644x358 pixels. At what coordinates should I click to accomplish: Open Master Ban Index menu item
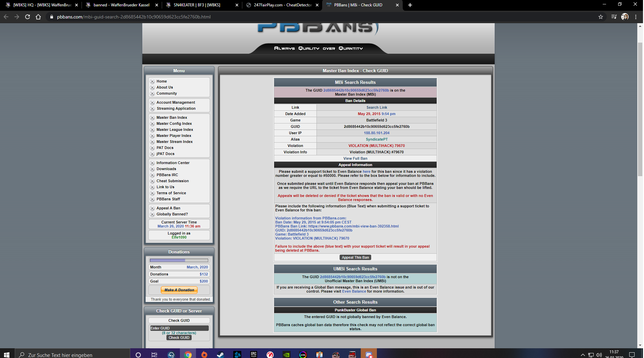[171, 117]
